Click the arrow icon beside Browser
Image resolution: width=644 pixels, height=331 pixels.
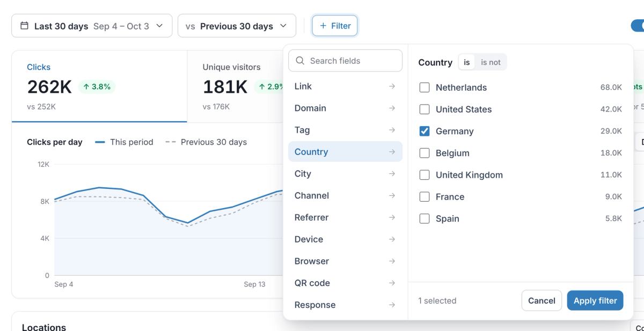point(392,261)
